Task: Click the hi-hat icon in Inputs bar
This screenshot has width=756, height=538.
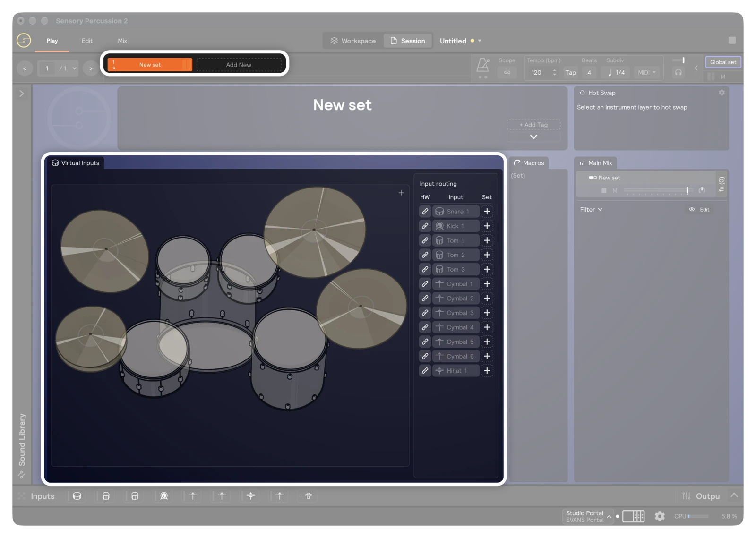Action: point(251,496)
